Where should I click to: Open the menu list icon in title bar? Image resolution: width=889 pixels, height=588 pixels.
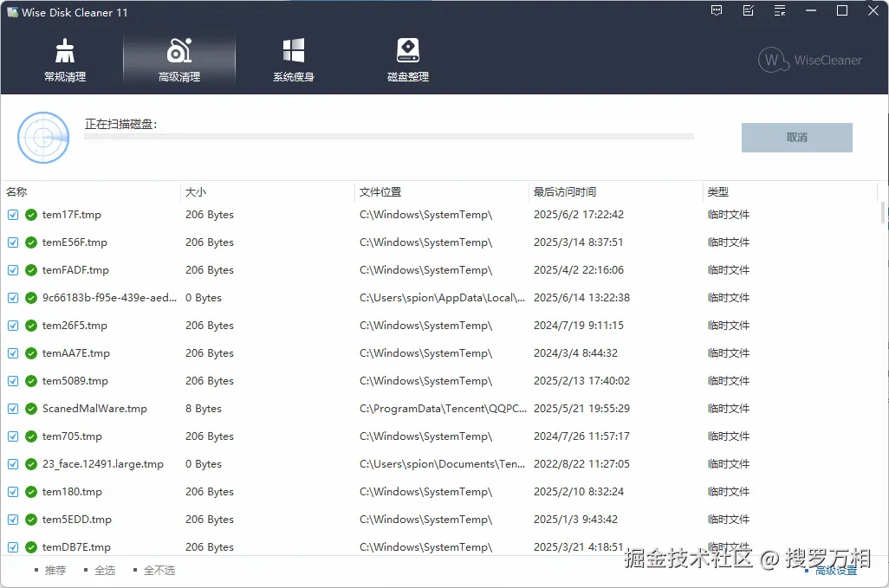tap(780, 10)
